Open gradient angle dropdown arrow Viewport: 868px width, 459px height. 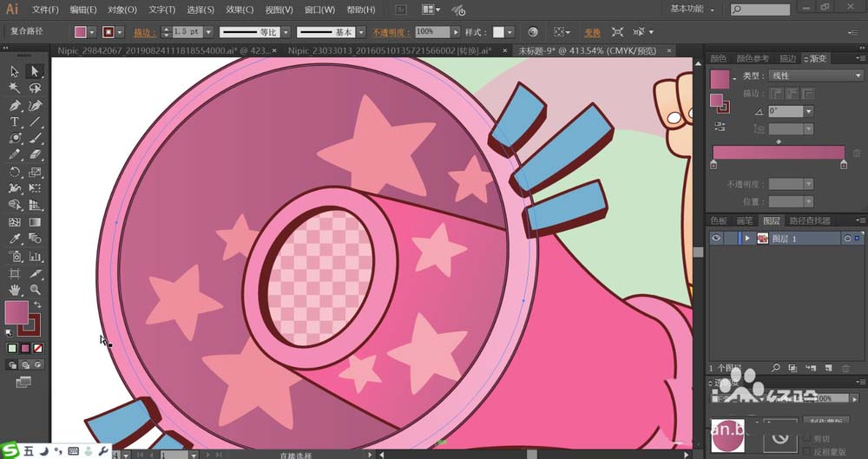pos(808,112)
